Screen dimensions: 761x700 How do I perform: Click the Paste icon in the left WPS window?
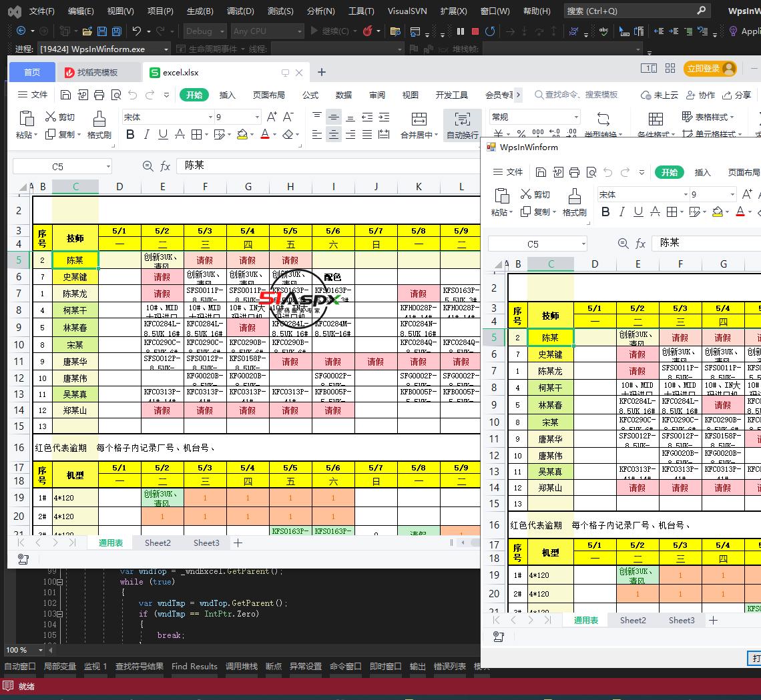pyautogui.click(x=26, y=119)
